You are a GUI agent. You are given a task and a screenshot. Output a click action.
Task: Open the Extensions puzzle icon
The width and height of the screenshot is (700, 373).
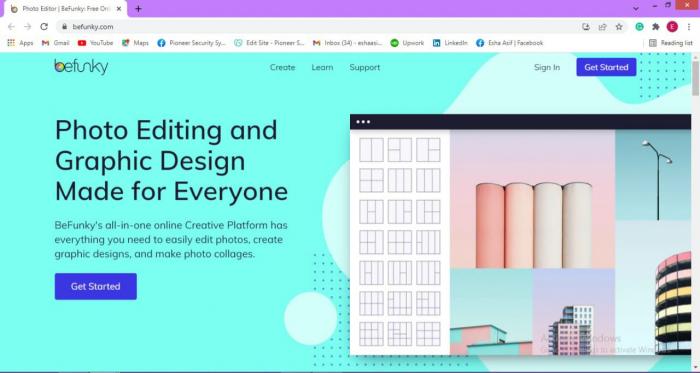click(x=655, y=27)
